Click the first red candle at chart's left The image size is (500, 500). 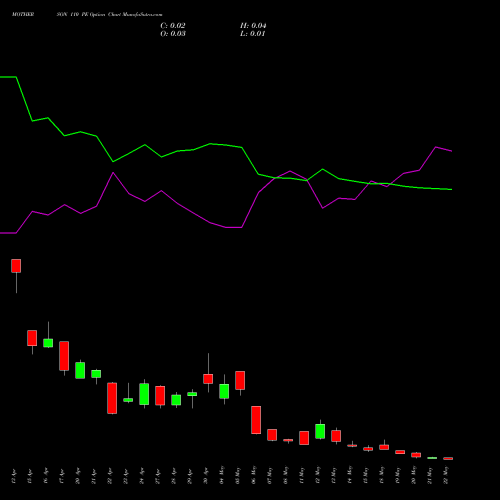[16, 266]
